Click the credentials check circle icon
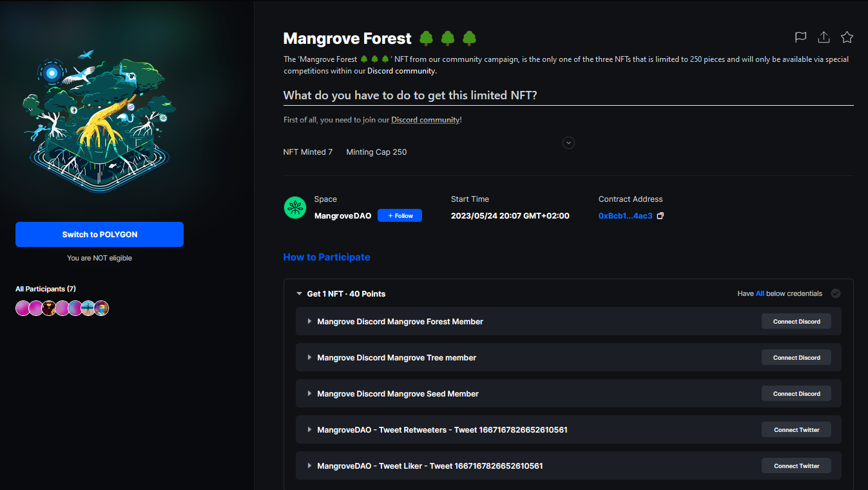The height and width of the screenshot is (490, 868). pyautogui.click(x=836, y=293)
